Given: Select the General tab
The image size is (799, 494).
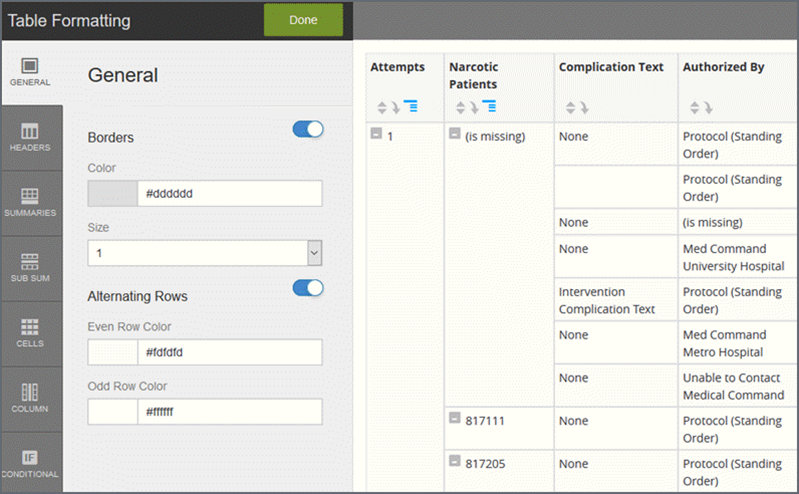Looking at the screenshot, I should click(30, 72).
